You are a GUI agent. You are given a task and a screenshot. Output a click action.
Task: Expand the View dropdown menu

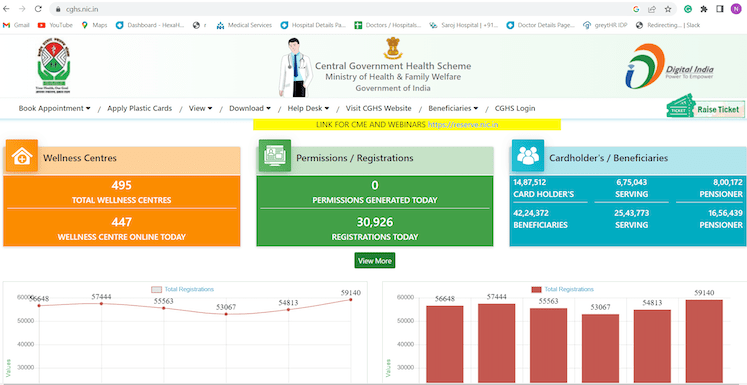[201, 108]
